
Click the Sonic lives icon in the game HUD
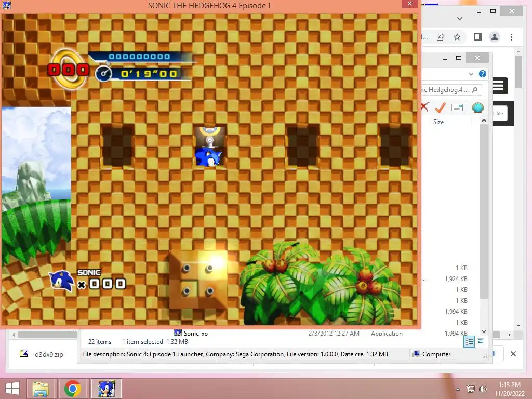tap(61, 281)
